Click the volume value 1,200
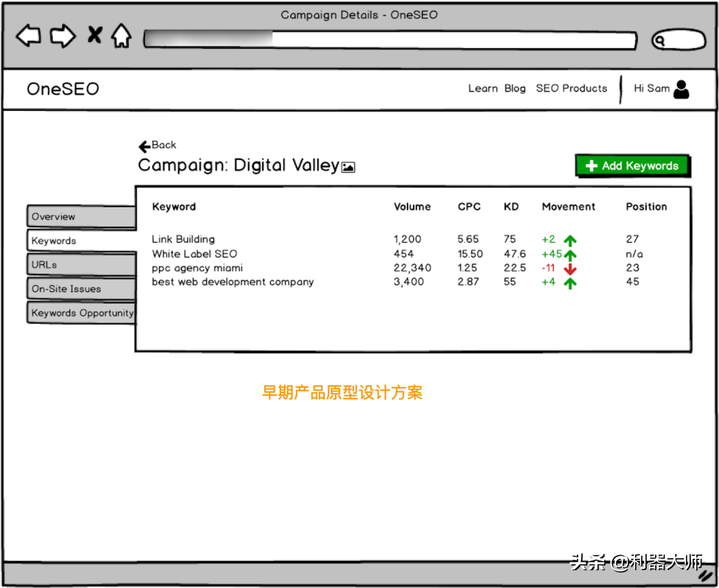Viewport: 719px width, 588px height. pyautogui.click(x=407, y=239)
